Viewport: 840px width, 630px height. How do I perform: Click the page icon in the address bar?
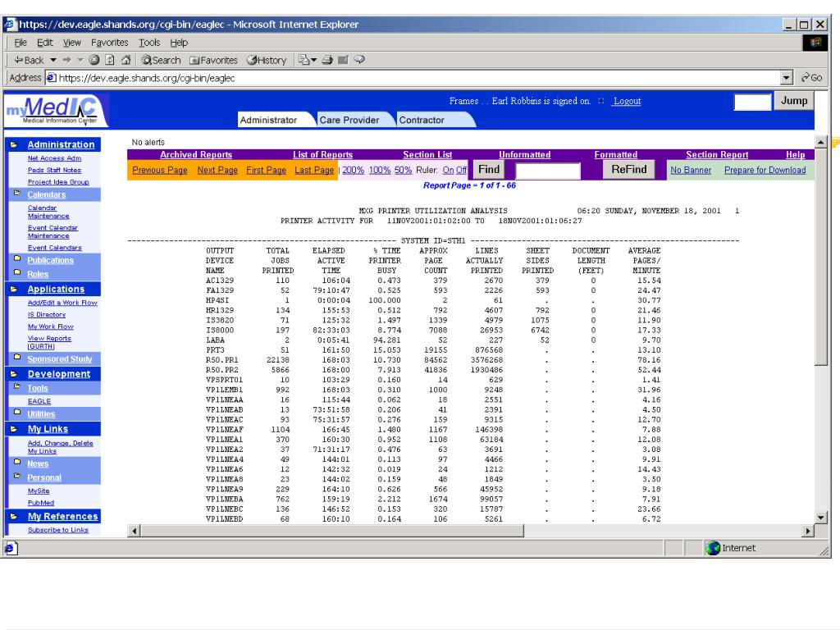52,78
